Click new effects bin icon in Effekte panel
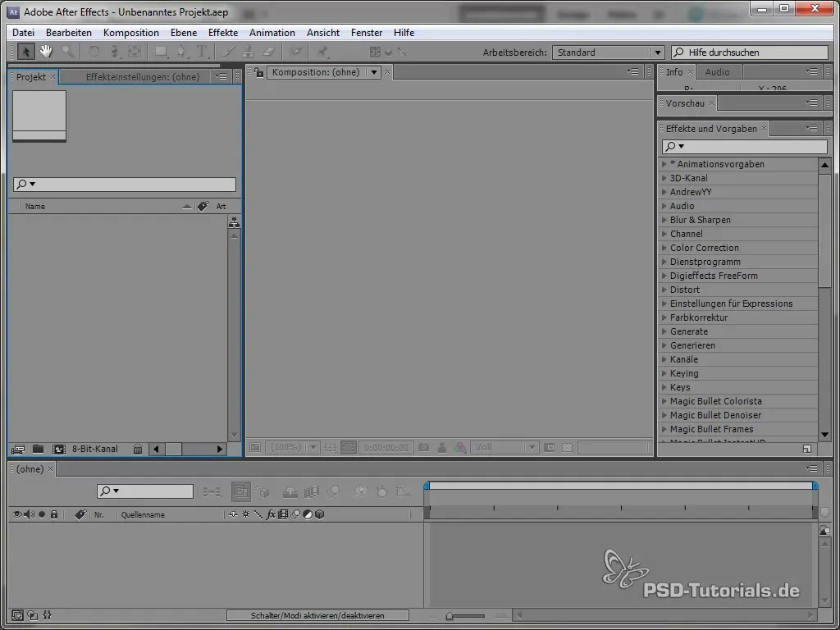The image size is (840, 630). pyautogui.click(x=807, y=449)
